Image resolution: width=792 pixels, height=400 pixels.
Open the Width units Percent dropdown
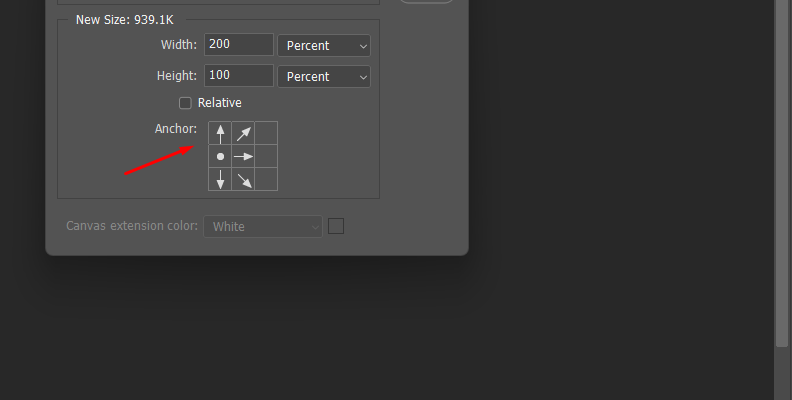coord(324,45)
